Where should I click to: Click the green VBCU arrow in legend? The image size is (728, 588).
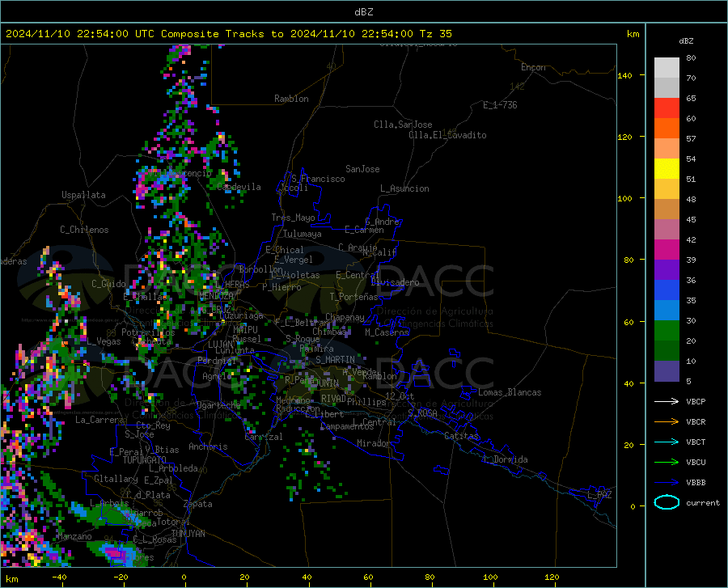667,463
